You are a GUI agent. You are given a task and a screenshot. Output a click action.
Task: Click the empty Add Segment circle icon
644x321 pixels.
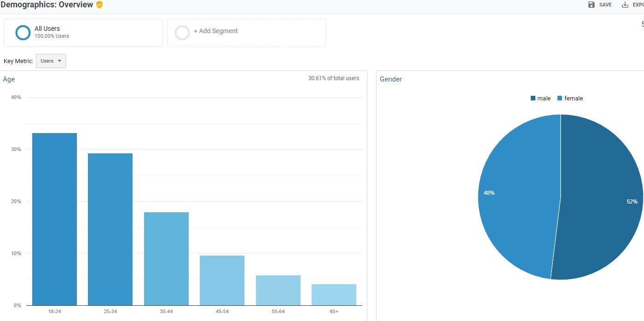(x=182, y=33)
